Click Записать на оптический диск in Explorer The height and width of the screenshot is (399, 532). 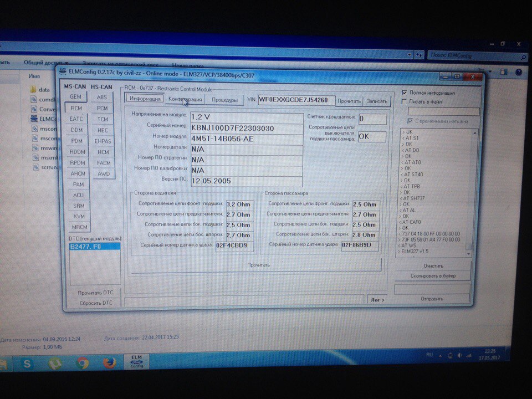pyautogui.click(x=120, y=64)
